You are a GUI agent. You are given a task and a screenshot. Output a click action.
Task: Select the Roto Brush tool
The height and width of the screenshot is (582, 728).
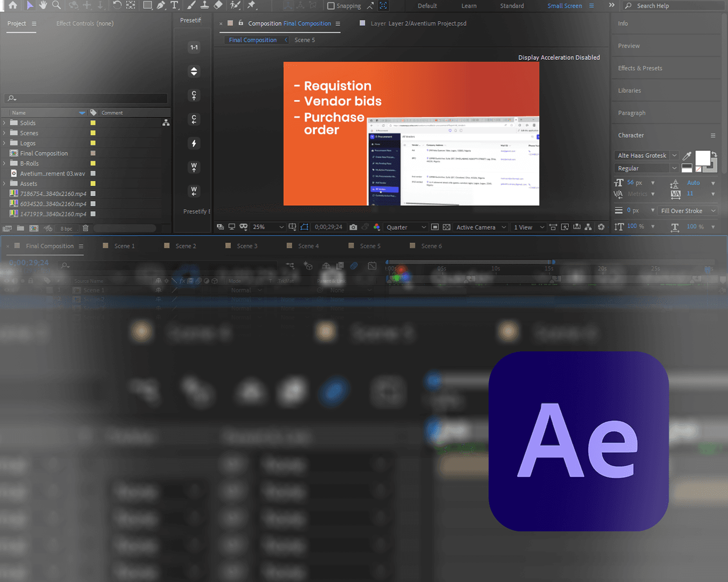pyautogui.click(x=235, y=5)
